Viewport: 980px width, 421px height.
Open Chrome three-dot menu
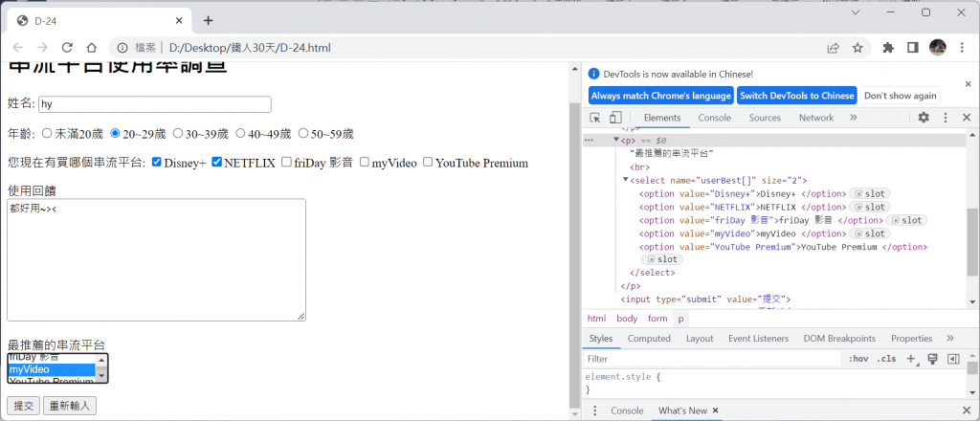(962, 48)
